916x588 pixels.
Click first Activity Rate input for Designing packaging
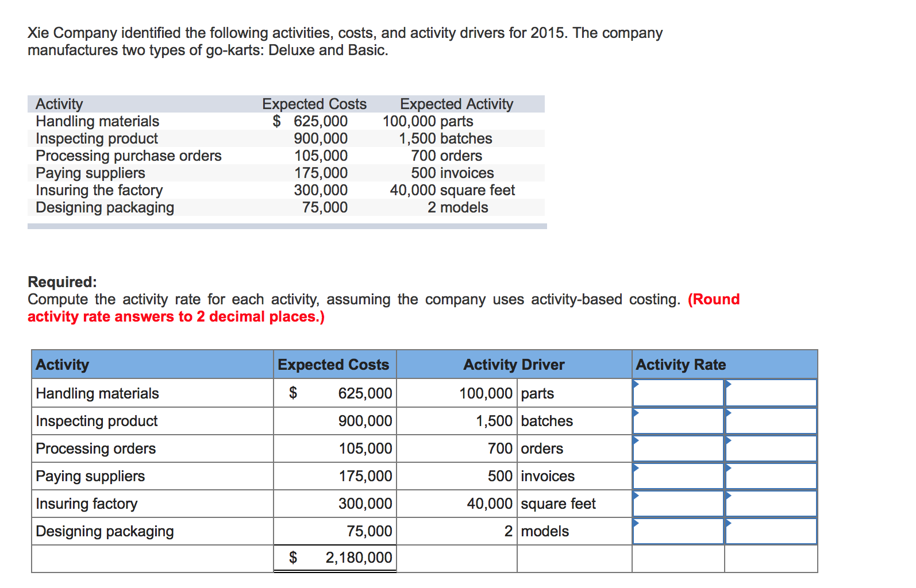click(678, 531)
